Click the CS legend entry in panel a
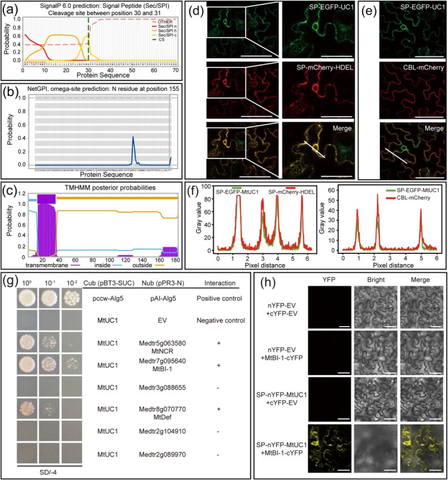Viewport: 448px width, 480px height. (157, 40)
